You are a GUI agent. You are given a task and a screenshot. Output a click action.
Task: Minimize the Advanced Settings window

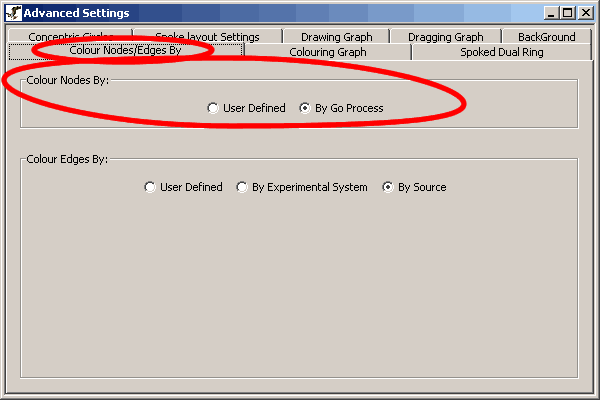[x=551, y=13]
